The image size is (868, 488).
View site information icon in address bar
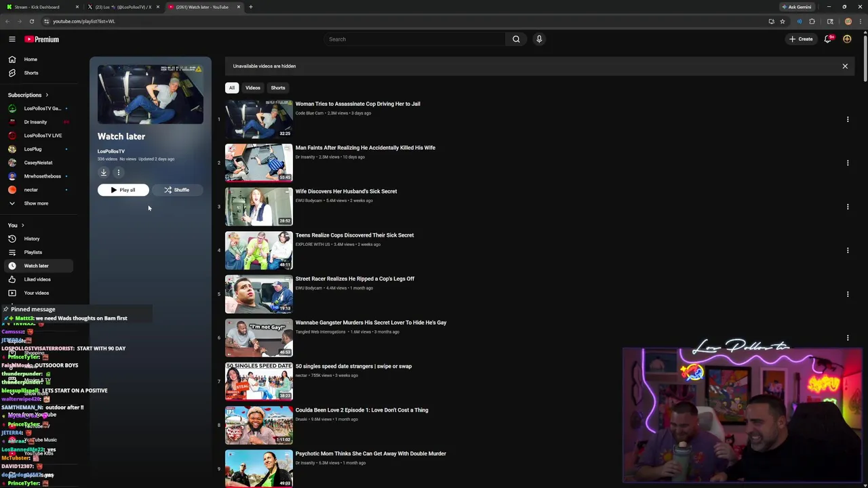(x=46, y=21)
